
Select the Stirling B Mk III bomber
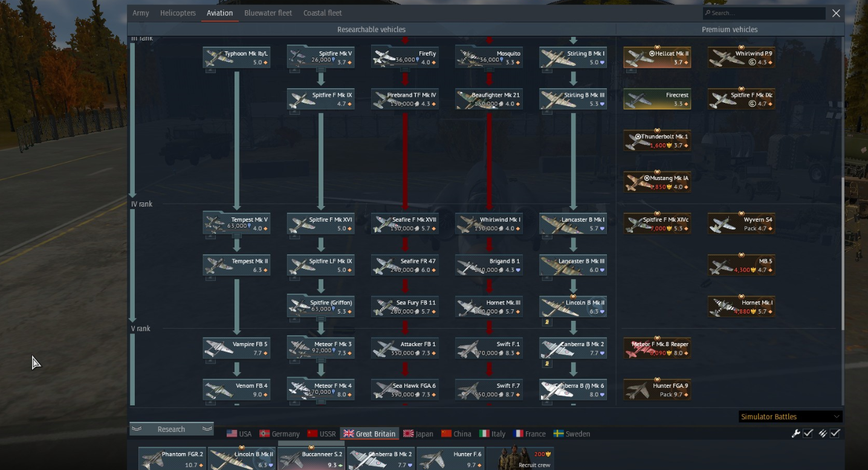[573, 100]
